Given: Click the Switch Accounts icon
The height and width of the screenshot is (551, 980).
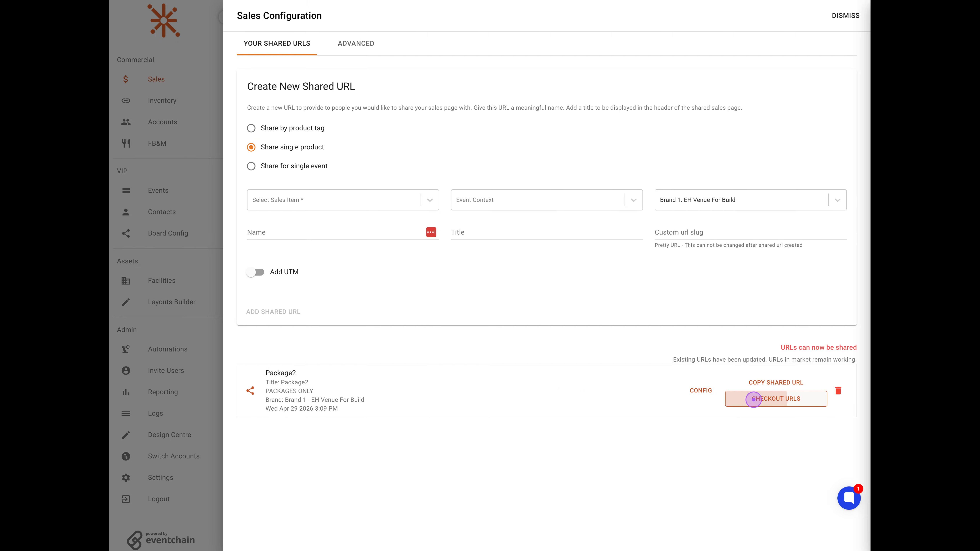Looking at the screenshot, I should click(126, 456).
